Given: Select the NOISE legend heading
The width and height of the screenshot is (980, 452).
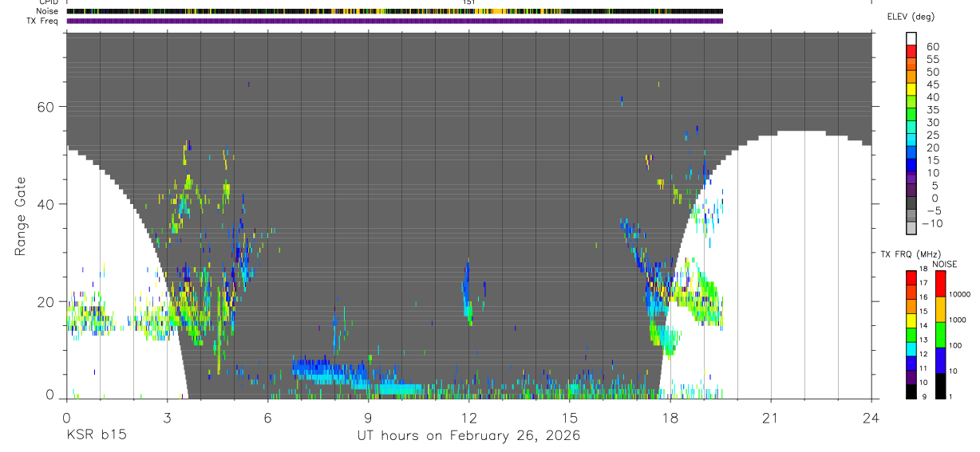Looking at the screenshot, I should coord(944,264).
